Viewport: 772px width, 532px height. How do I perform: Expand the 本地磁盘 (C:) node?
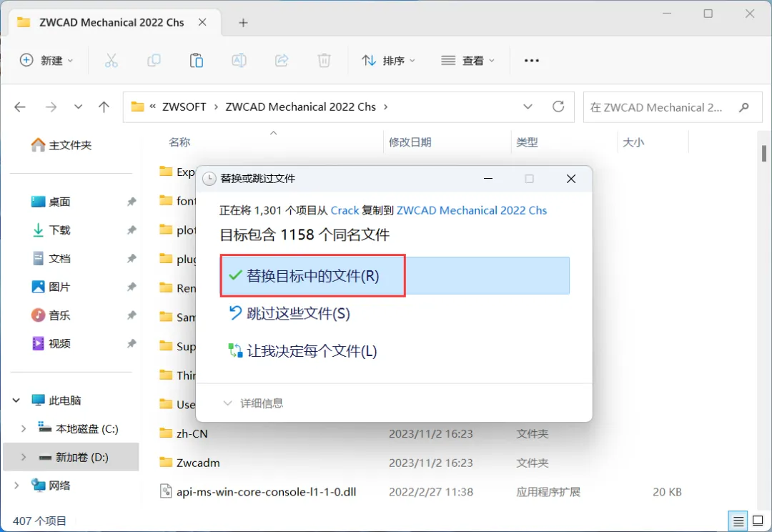pyautogui.click(x=23, y=429)
